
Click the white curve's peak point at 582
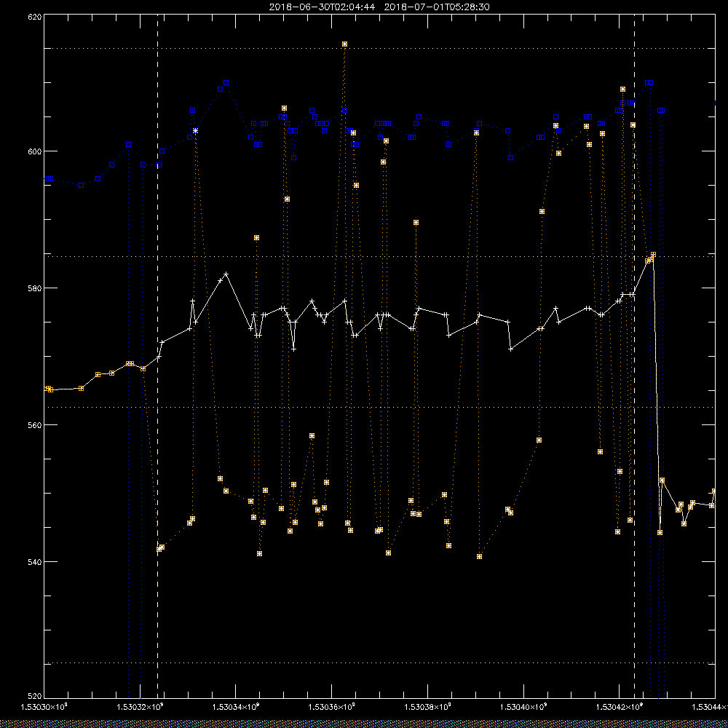226,274
